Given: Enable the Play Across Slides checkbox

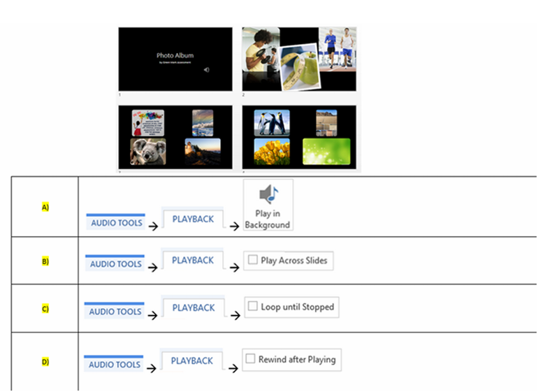Looking at the screenshot, I should pos(254,260).
